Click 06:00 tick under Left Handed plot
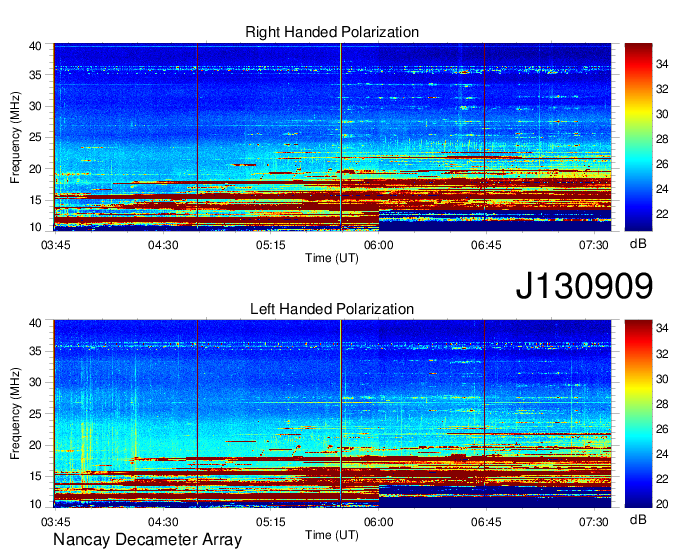This screenshot has height=552, width=680. tap(379, 522)
